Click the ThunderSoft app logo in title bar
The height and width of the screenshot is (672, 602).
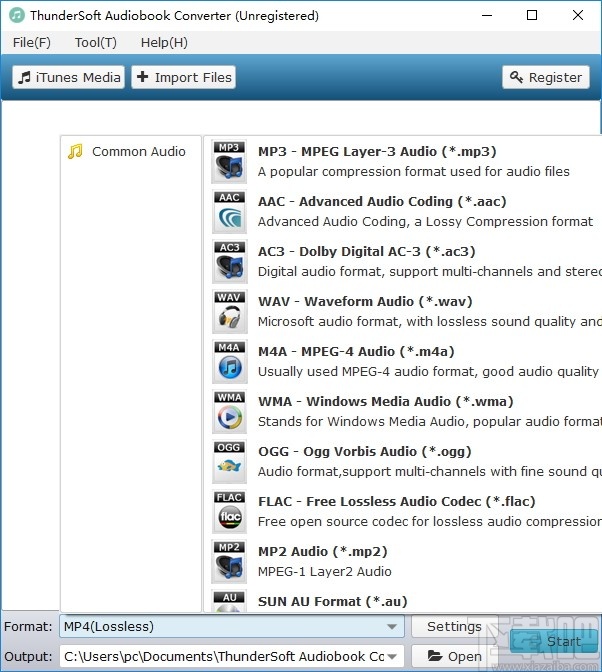[17, 15]
